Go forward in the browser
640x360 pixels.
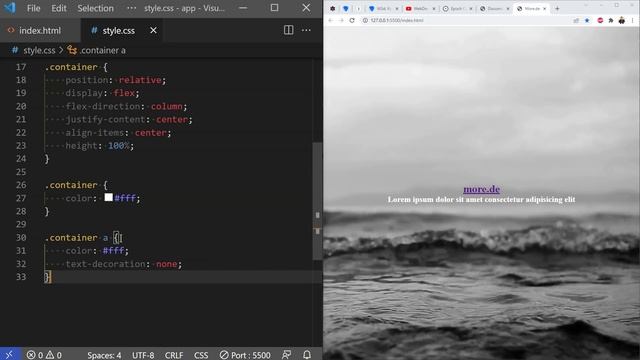(341, 20)
